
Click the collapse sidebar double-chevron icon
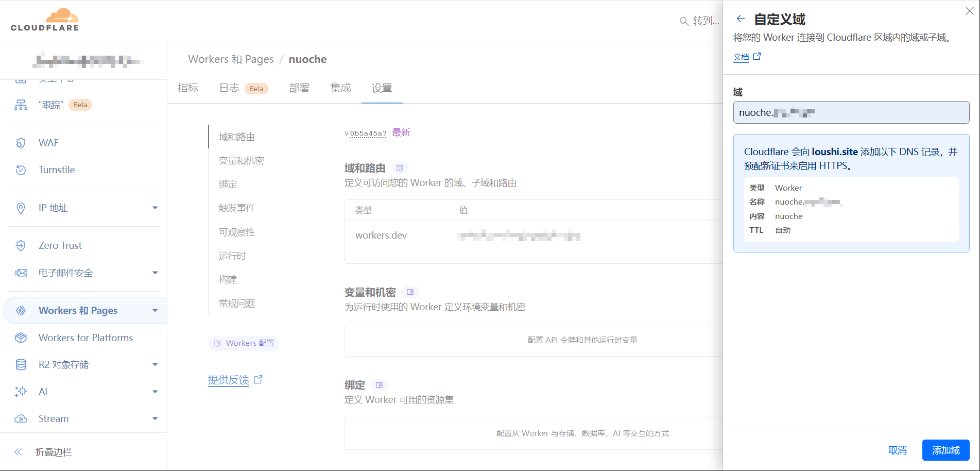[18, 452]
